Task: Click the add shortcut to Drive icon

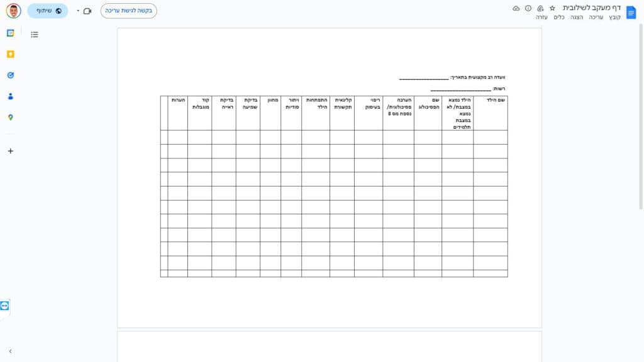Action: click(x=540, y=8)
